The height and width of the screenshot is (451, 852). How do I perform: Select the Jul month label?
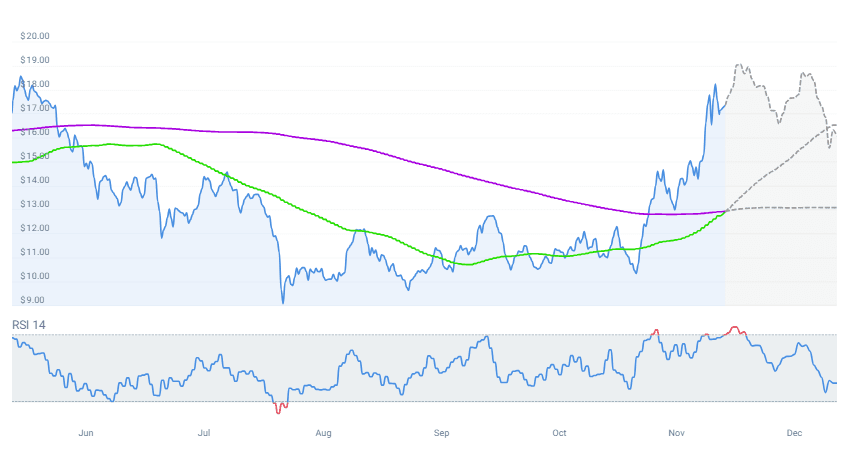click(204, 433)
